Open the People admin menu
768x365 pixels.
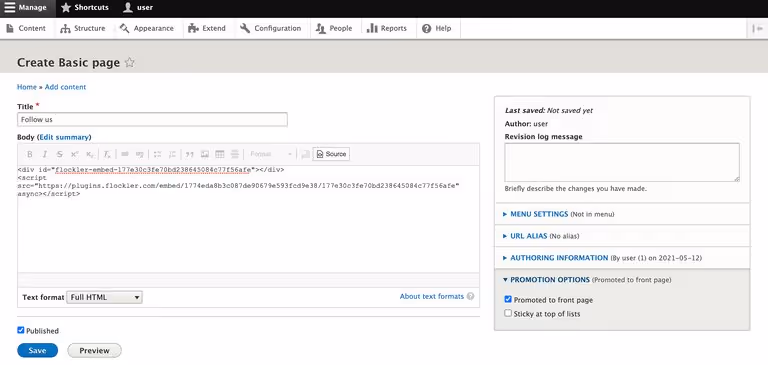[x=334, y=28]
